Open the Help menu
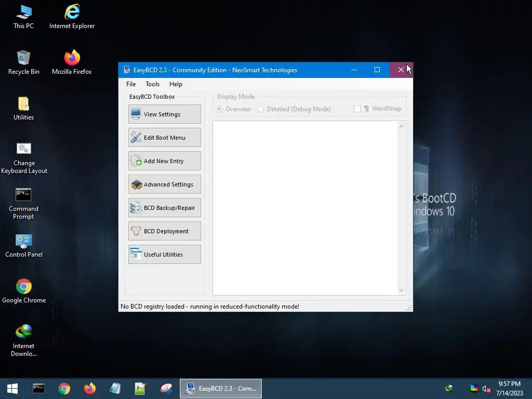The height and width of the screenshot is (399, 532). click(176, 84)
